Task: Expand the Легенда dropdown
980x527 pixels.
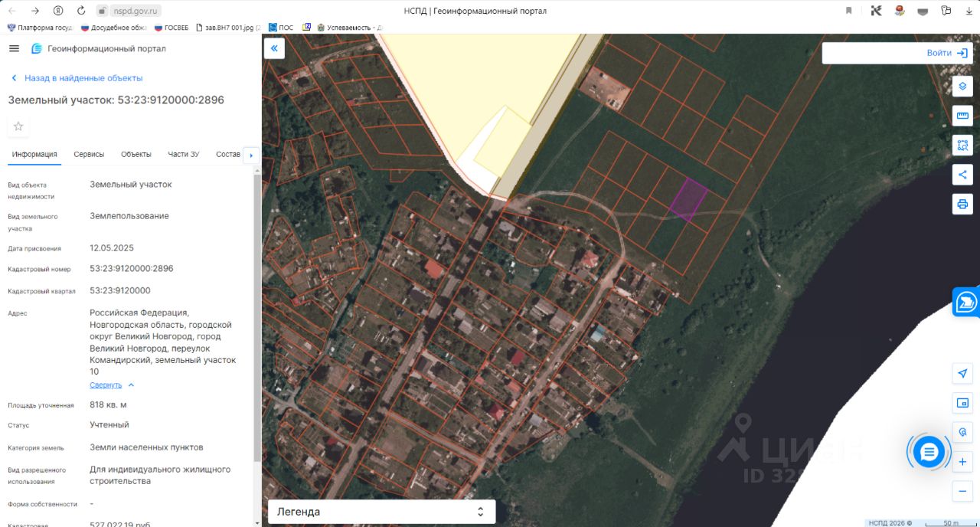Action: 381,512
